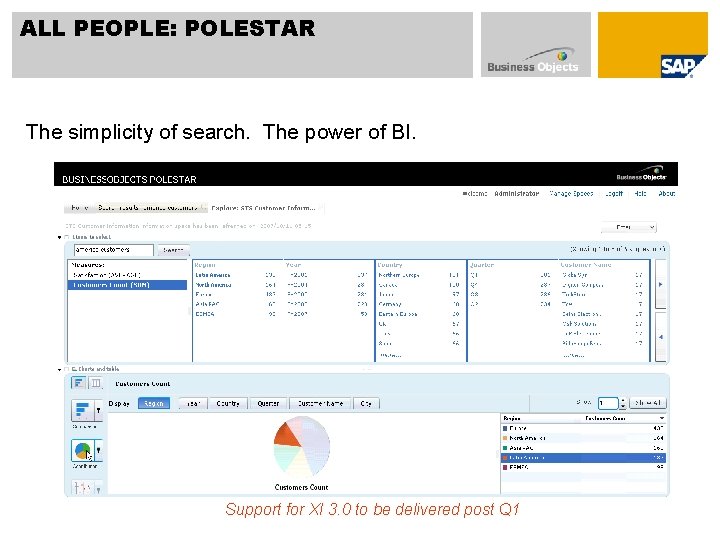The width and height of the screenshot is (720, 540).
Task: Collapse the Charts and table section triangle
Action: click(x=59, y=369)
